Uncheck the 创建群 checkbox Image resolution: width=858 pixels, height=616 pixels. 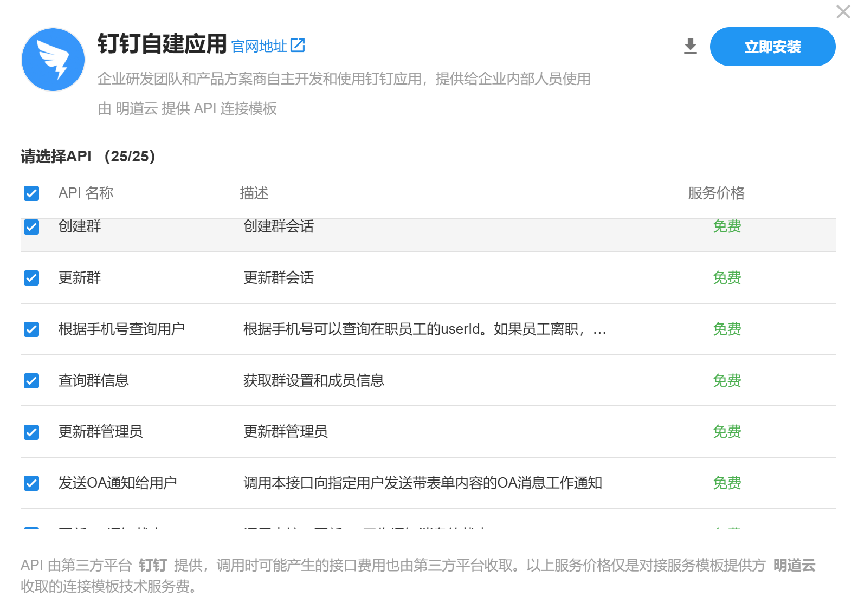pos(31,227)
